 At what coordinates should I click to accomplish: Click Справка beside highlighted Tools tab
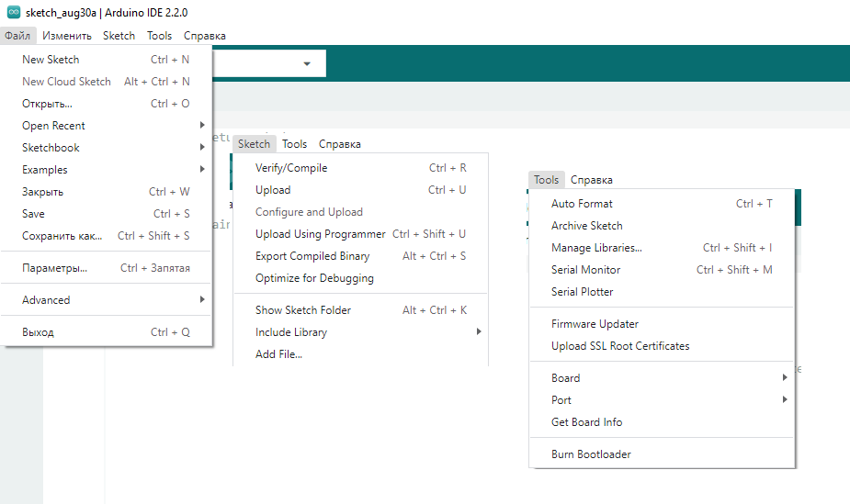coord(592,180)
